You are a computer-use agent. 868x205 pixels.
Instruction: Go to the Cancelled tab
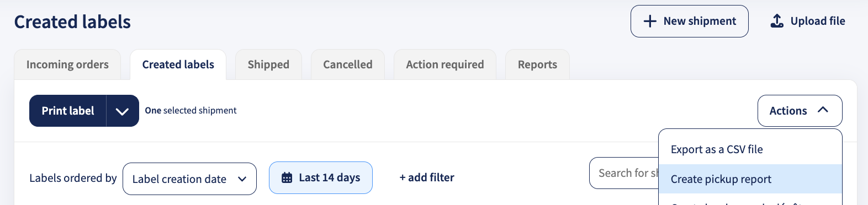click(x=348, y=64)
